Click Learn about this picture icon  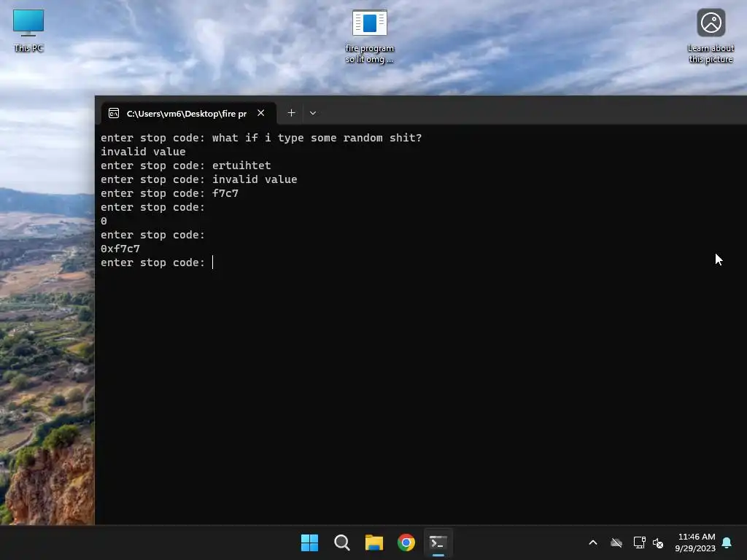tap(711, 36)
